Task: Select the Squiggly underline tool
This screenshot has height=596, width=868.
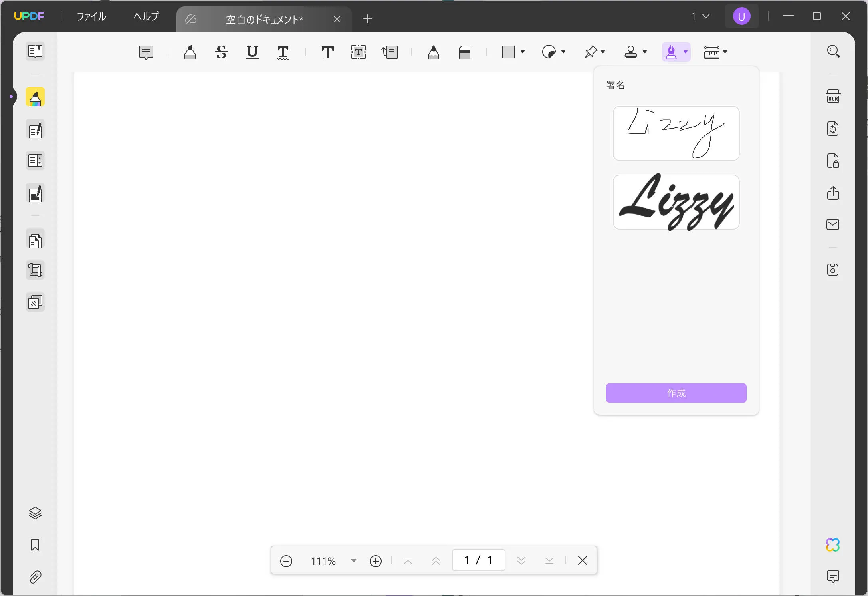Action: (283, 52)
